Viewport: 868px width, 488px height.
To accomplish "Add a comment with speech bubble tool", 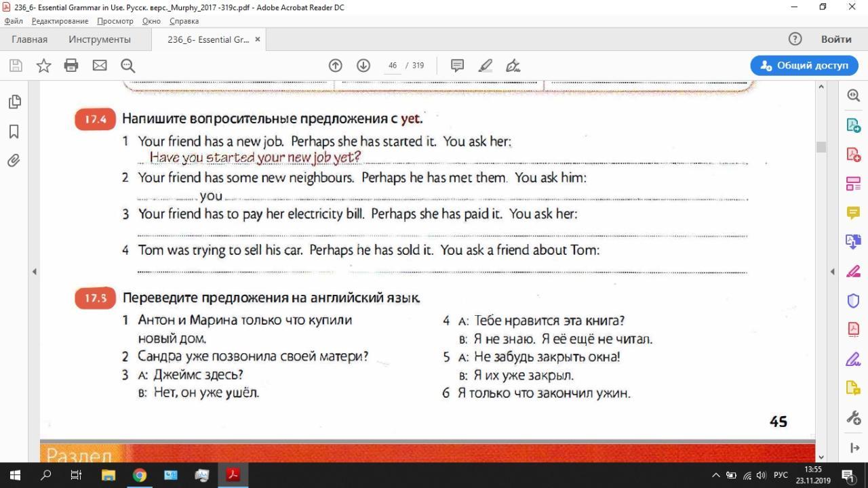I will (457, 66).
